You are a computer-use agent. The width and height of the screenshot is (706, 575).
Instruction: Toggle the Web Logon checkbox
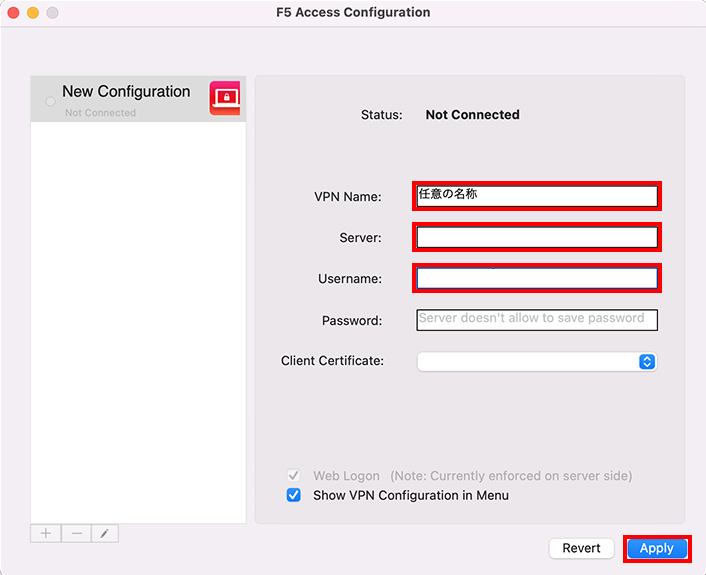tap(294, 475)
